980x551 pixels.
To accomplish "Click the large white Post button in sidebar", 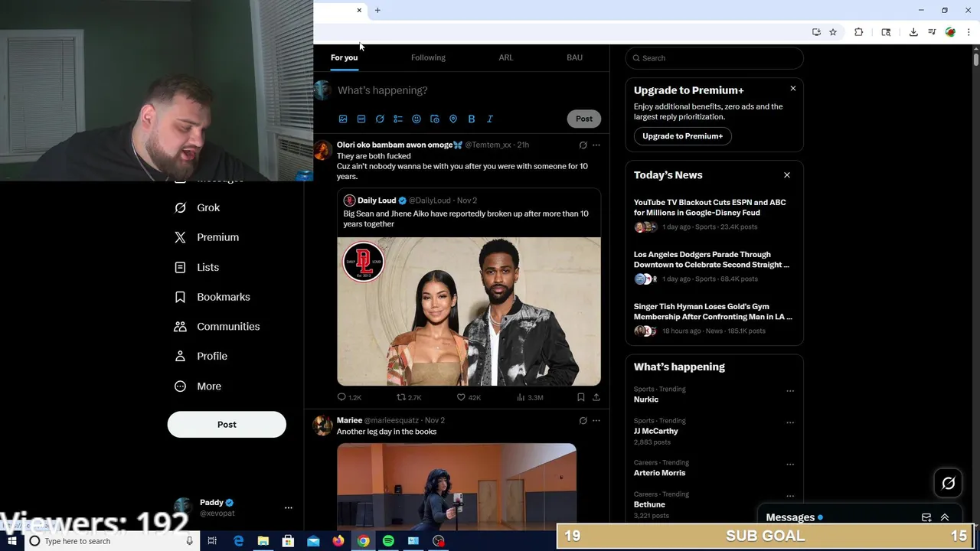I will click(x=227, y=425).
